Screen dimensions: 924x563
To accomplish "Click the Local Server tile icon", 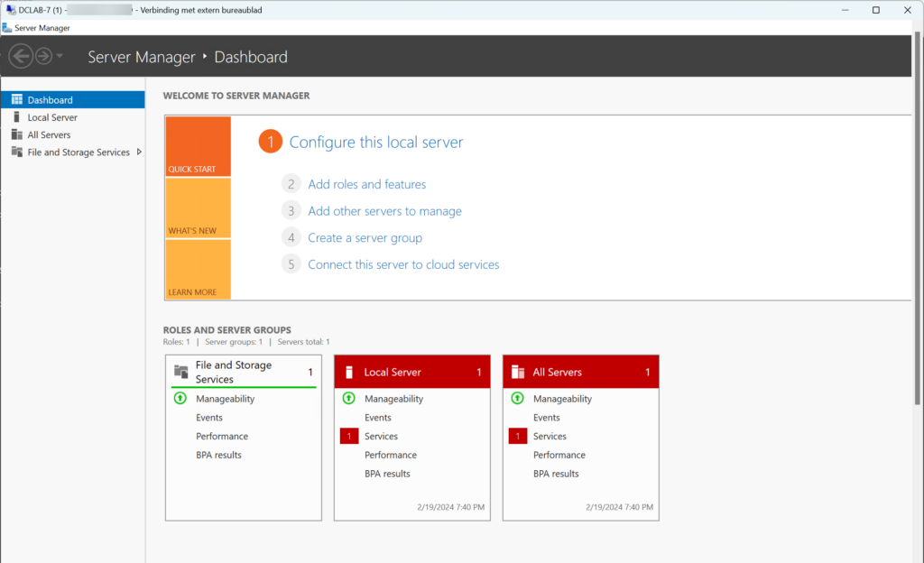I will tap(349, 373).
